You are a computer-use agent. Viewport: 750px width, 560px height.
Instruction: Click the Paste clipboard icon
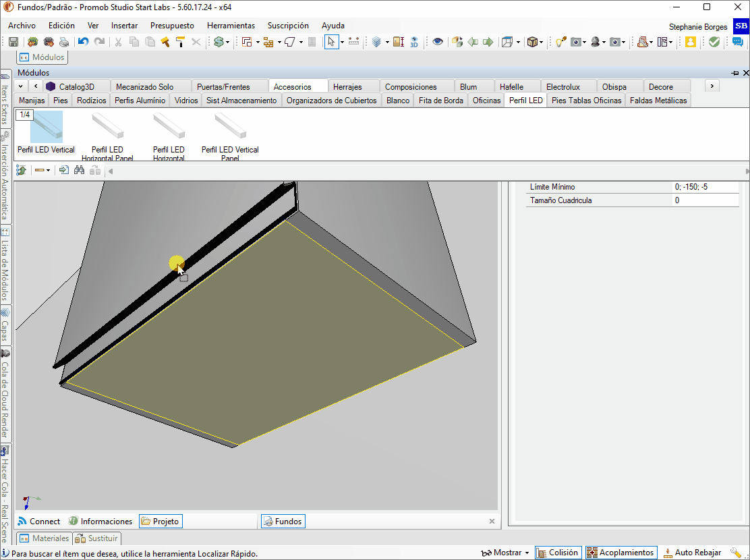150,42
